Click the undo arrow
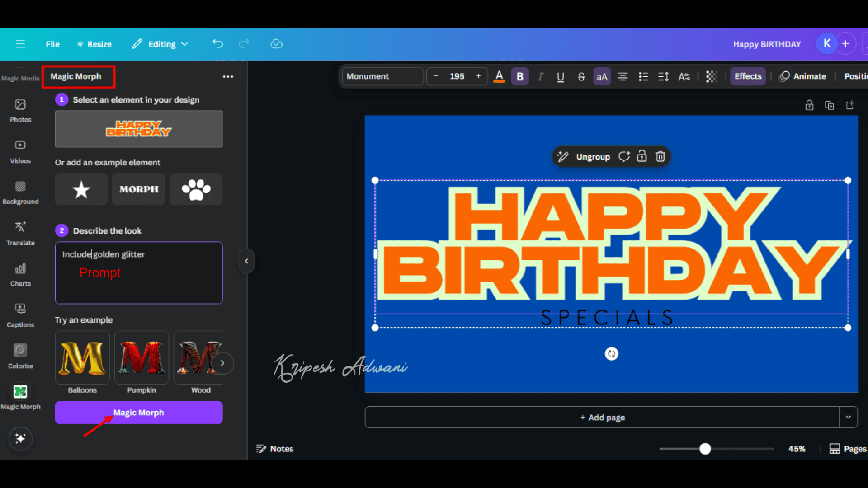Image resolution: width=868 pixels, height=488 pixels. tap(218, 44)
